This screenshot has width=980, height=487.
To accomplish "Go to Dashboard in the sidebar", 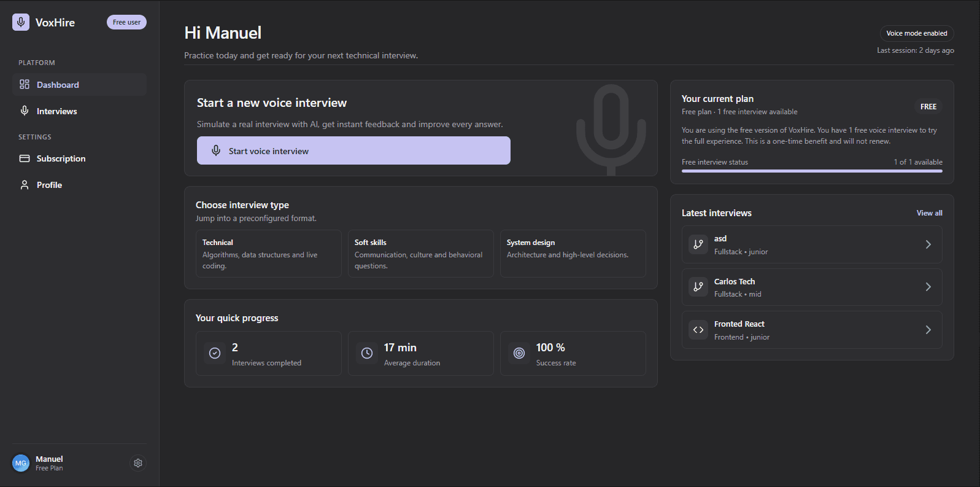I will coord(79,85).
